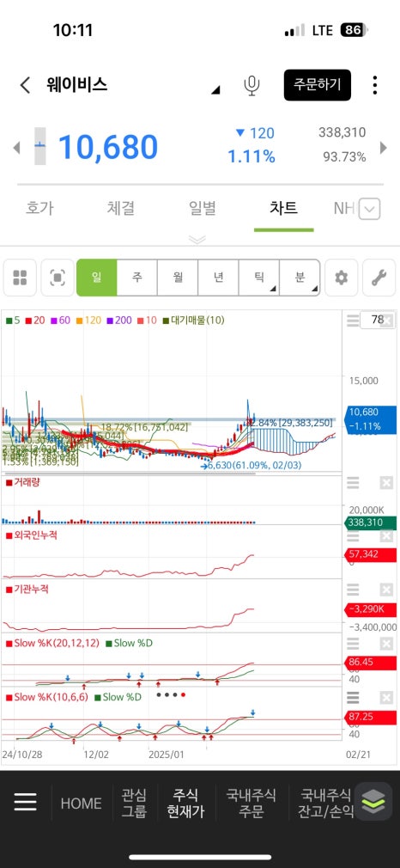Close the 외국인누적 panel
The image size is (400, 868).
[x=386, y=536]
